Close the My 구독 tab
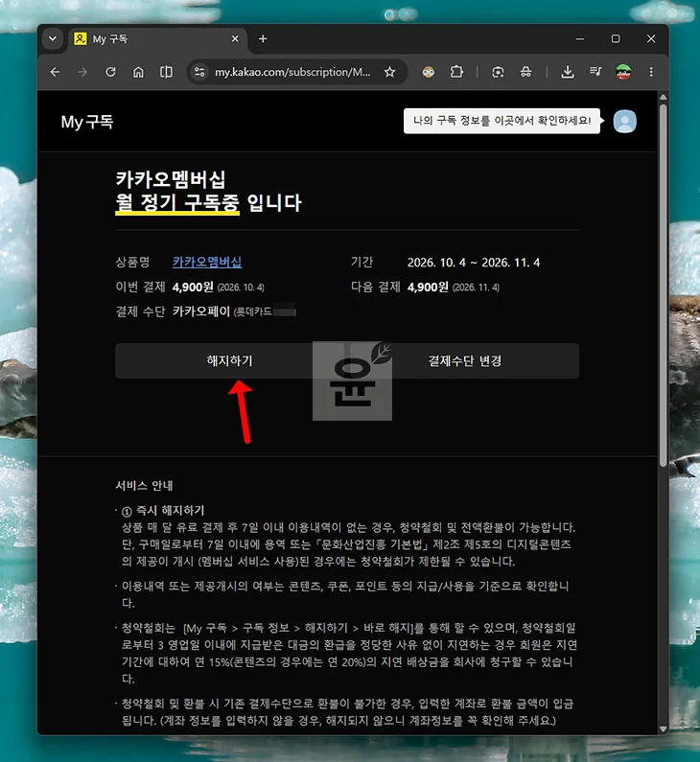 point(235,39)
